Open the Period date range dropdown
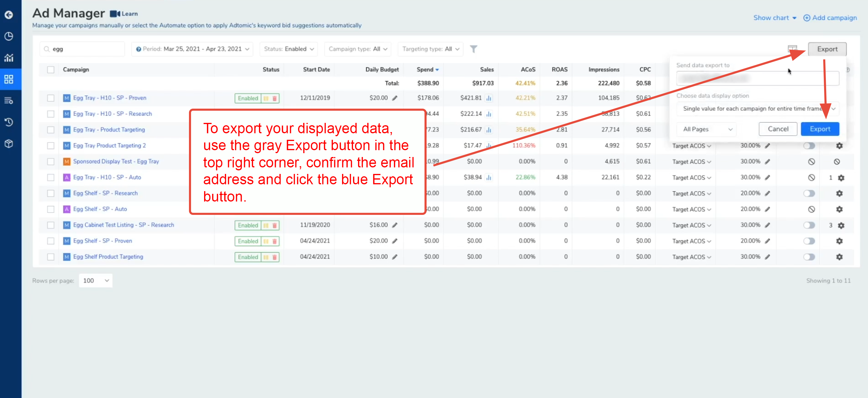Viewport: 868px width, 398px height. [x=192, y=49]
